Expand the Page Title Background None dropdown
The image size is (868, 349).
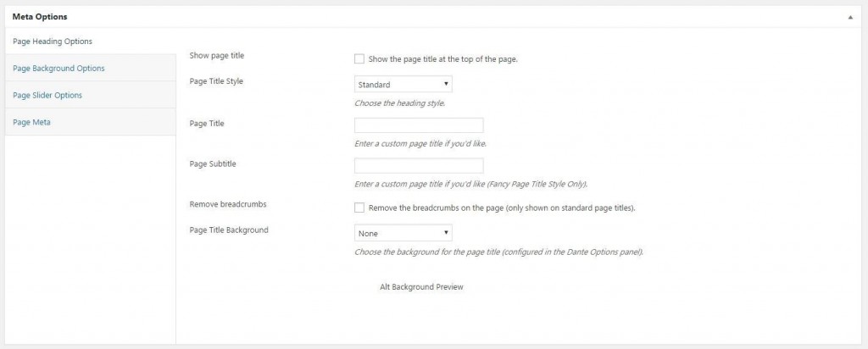click(403, 232)
